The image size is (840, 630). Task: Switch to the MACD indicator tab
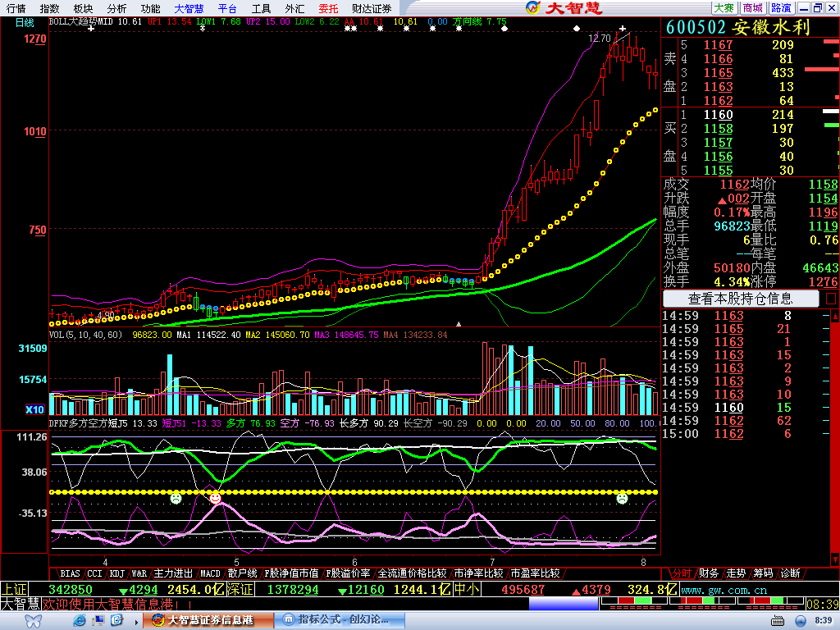pyautogui.click(x=210, y=573)
